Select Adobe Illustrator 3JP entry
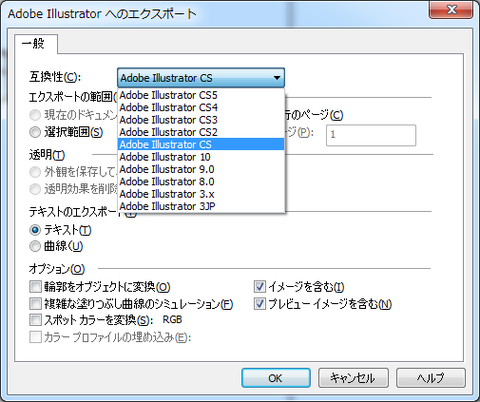 (x=201, y=206)
